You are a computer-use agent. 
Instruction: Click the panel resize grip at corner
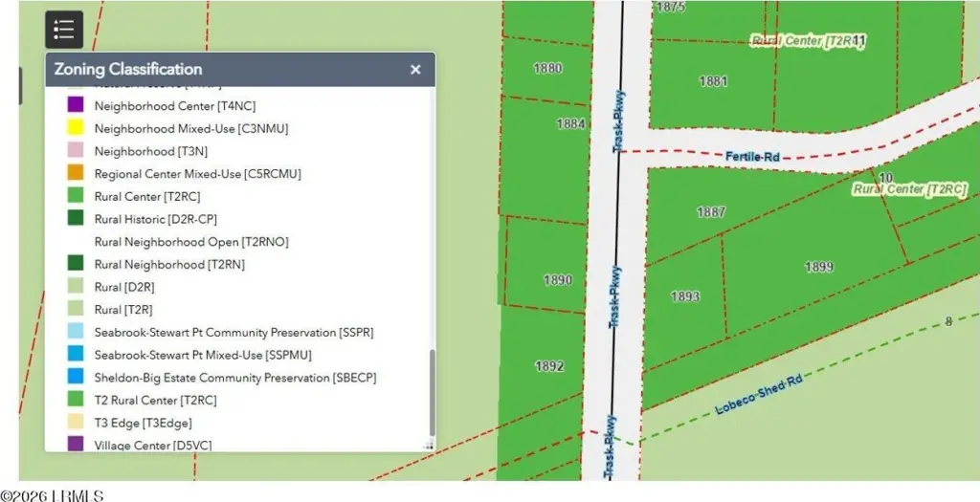430,446
